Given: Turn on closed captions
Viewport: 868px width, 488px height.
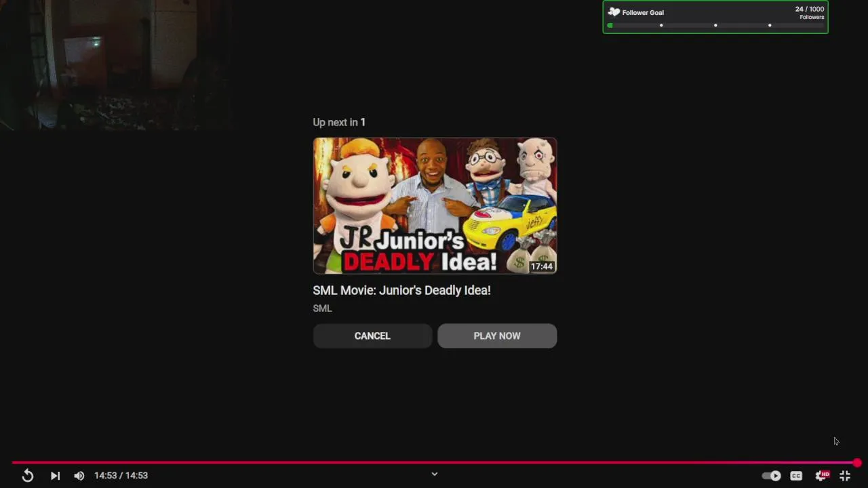Looking at the screenshot, I should (796, 476).
